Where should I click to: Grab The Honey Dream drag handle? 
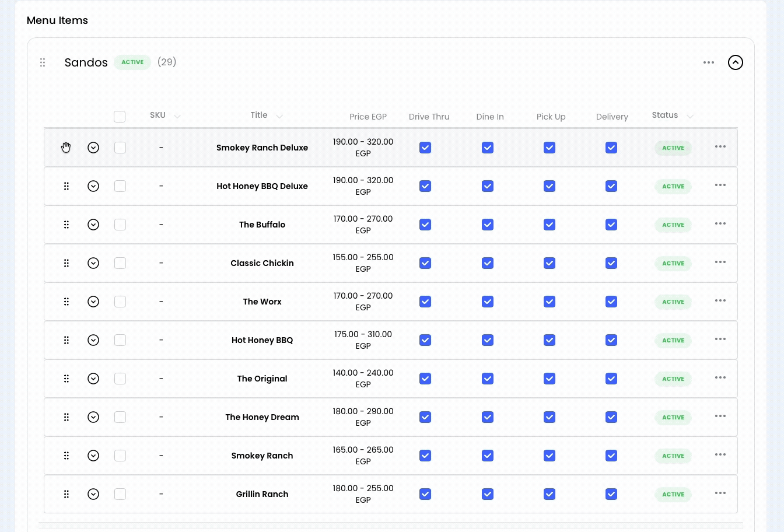coord(66,417)
